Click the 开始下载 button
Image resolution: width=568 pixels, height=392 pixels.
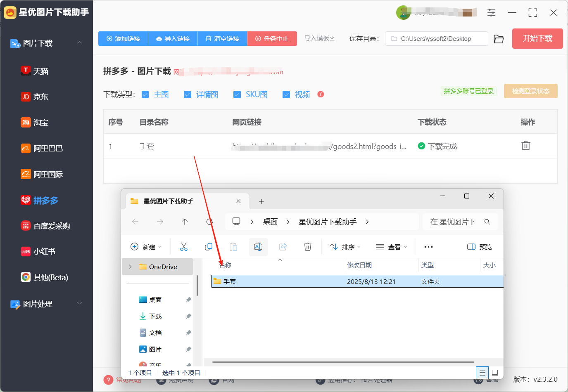(x=537, y=38)
